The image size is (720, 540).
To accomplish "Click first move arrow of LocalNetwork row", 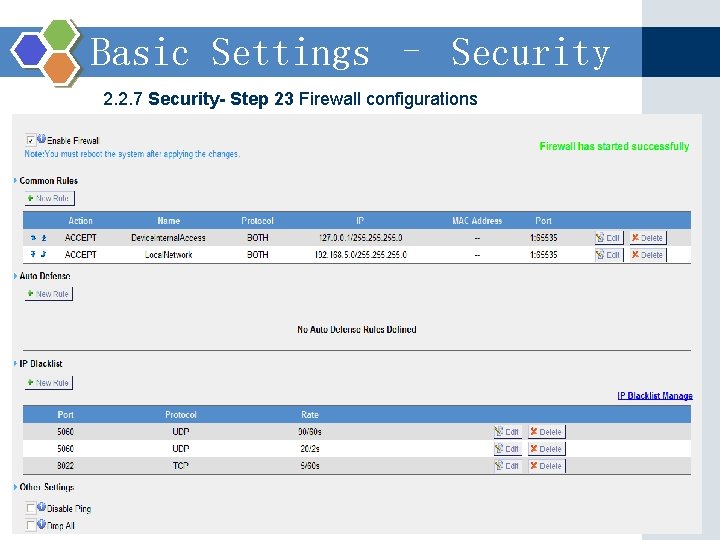I will pyautogui.click(x=33, y=254).
